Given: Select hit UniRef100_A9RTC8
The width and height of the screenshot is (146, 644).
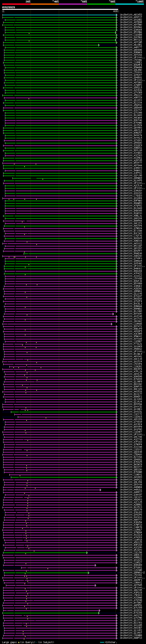Looking at the screenshot, I should click(131, 98).
